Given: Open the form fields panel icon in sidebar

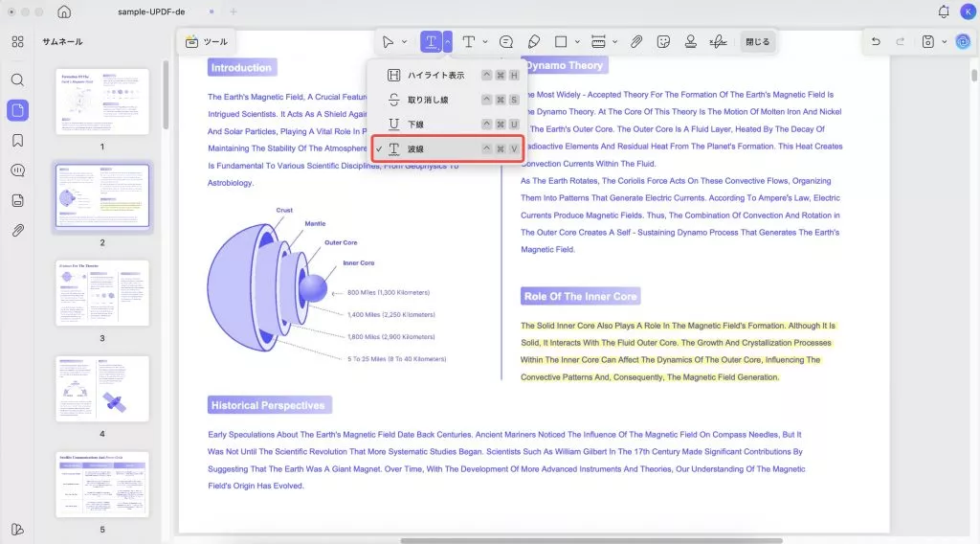Looking at the screenshot, I should [17, 200].
